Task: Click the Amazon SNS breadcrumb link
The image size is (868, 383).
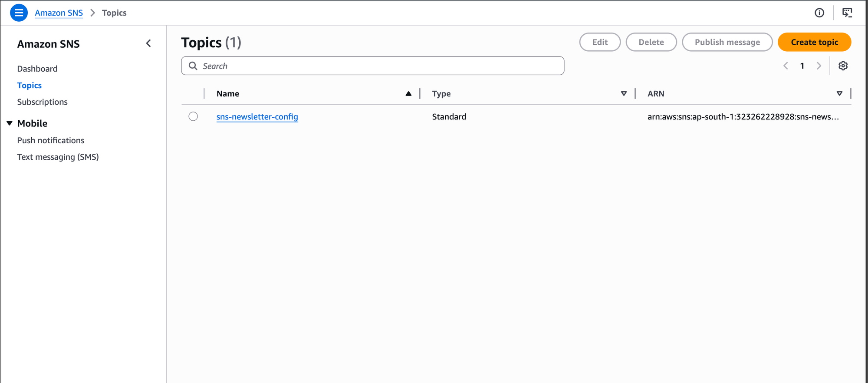Action: coord(59,13)
